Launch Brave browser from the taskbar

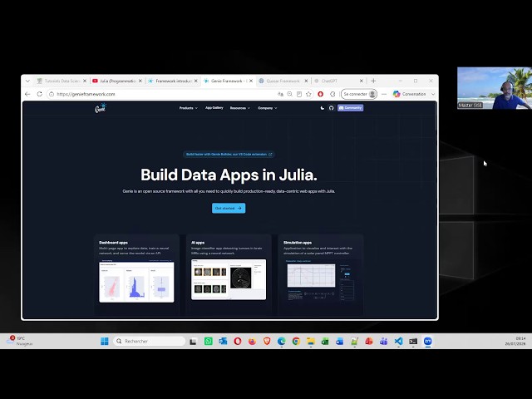[267, 342]
